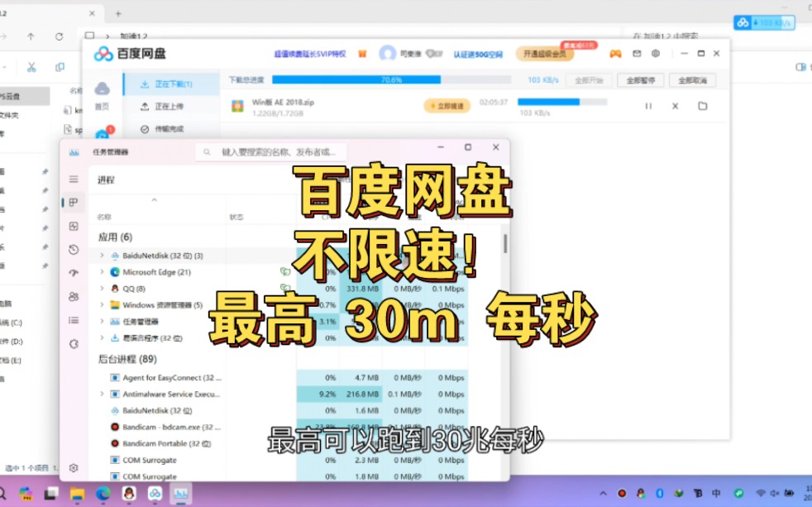Open Microsoft Edge from the taskbar
Screen dimensions: 812x507
pos(103,494)
